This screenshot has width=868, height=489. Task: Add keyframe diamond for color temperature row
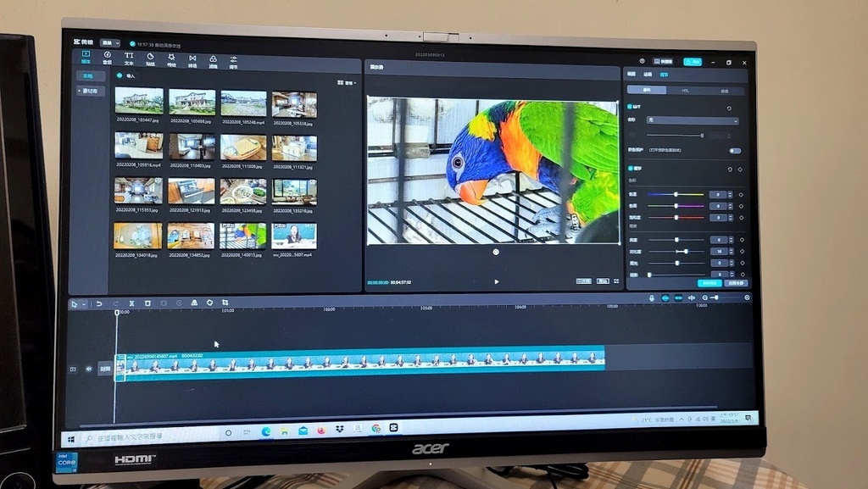point(741,195)
